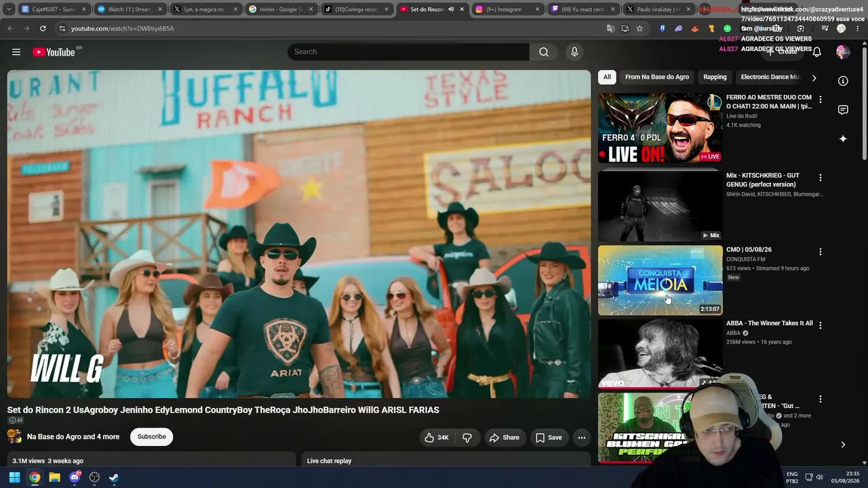
Task: Open File Explorer from the taskbar
Action: 54,477
